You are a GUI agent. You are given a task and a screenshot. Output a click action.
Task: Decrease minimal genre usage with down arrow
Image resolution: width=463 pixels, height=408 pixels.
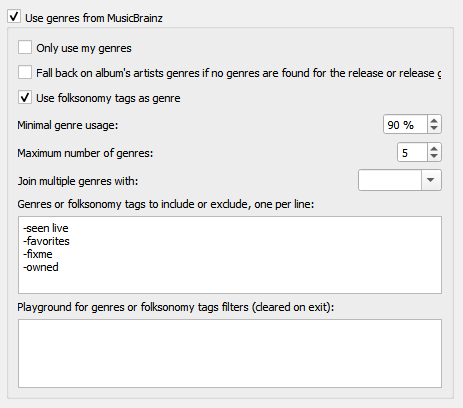434,128
